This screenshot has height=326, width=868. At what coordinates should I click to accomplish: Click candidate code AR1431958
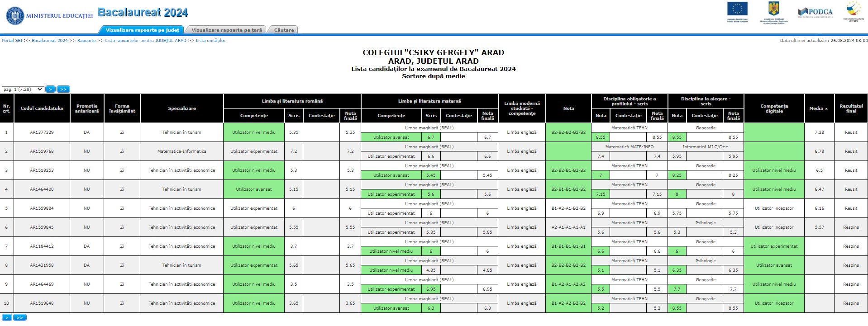(x=42, y=265)
